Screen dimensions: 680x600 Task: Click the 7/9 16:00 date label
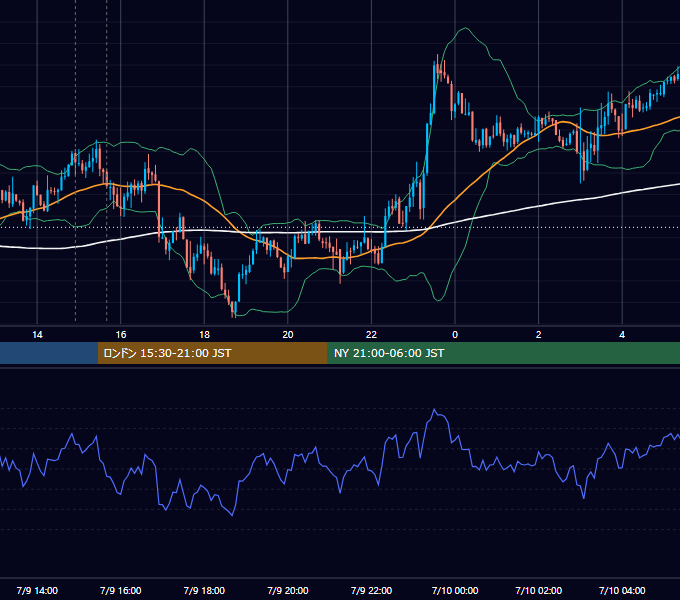121,590
